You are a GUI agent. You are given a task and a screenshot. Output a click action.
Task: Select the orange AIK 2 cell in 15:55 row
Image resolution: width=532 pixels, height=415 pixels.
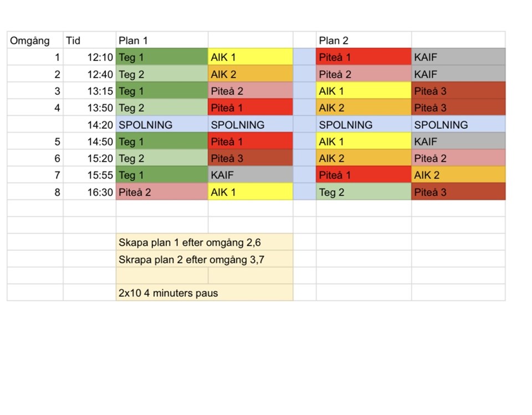pyautogui.click(x=458, y=175)
